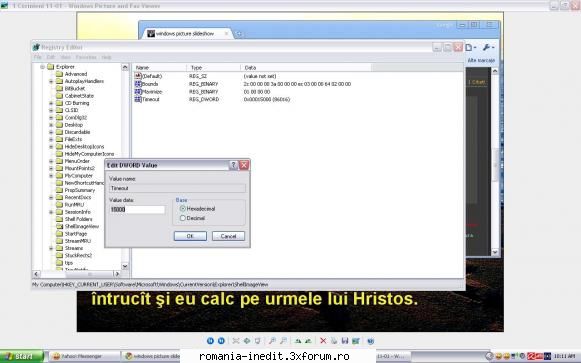Click the tree pane scroll right arrow
The height and width of the screenshot is (363, 581).
point(117,274)
